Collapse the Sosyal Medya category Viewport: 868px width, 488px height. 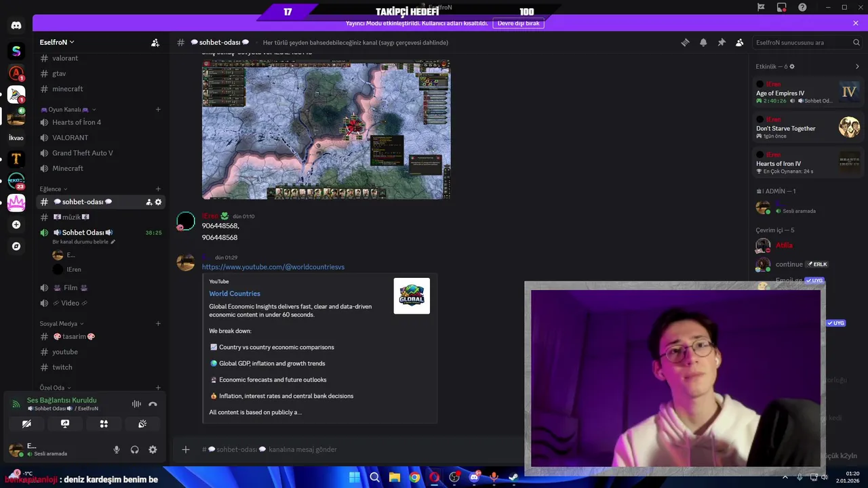click(62, 323)
